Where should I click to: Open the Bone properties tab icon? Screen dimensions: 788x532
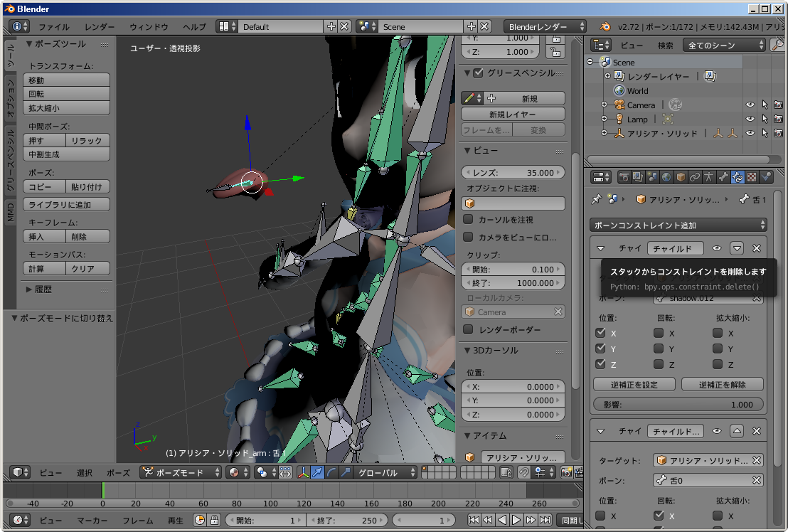tap(723, 177)
